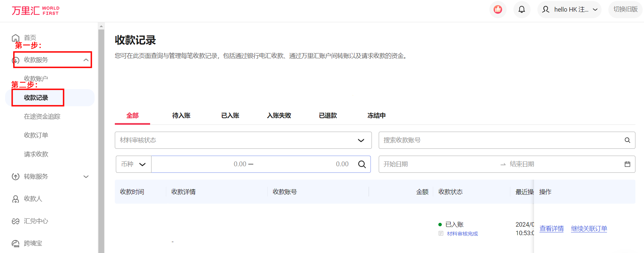Click the 跨境宝 icon in sidebar

15,243
